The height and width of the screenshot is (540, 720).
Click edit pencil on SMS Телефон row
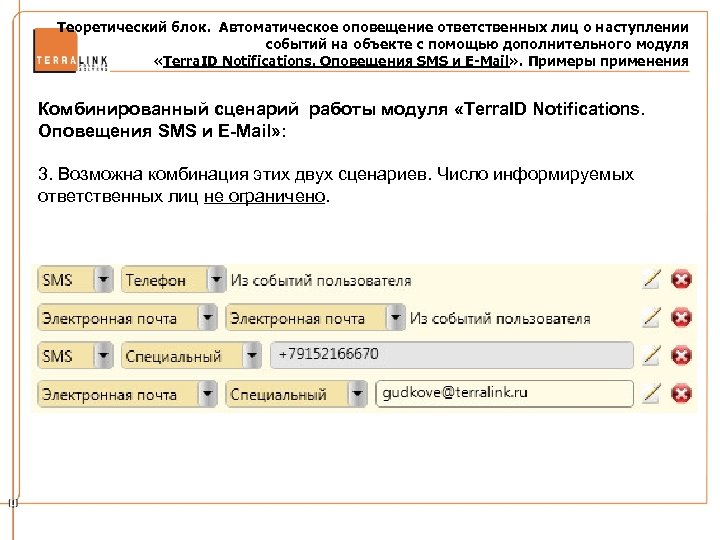point(652,279)
